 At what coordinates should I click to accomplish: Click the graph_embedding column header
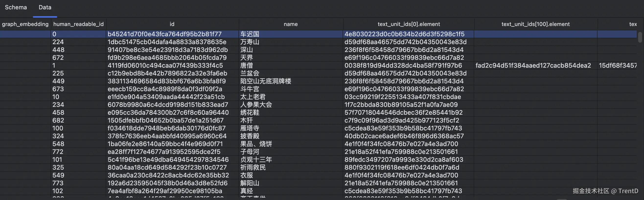pos(25,24)
